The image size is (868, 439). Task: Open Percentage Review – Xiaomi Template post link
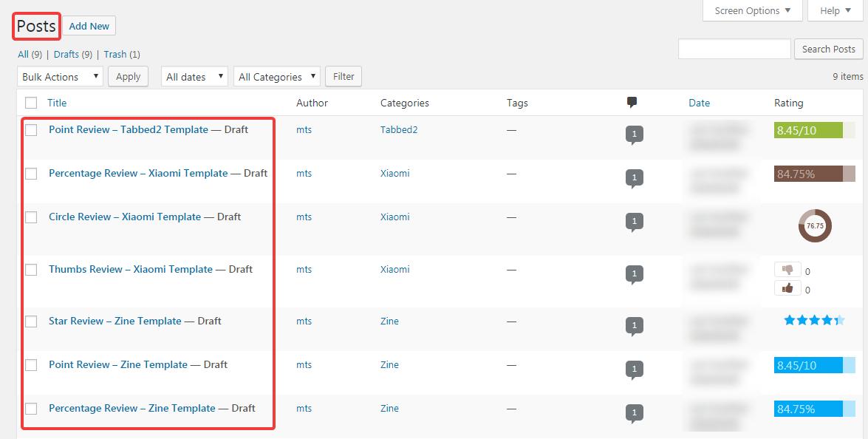(138, 173)
